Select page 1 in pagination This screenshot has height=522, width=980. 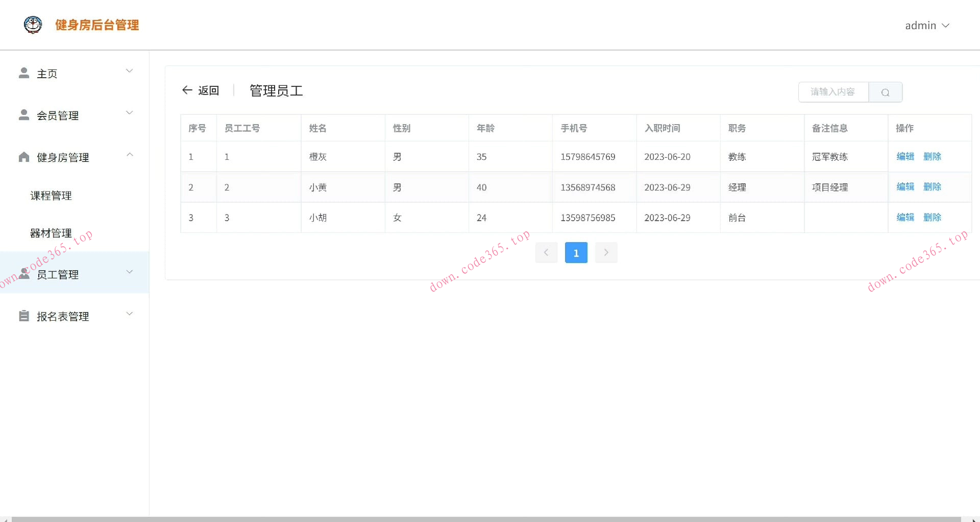click(x=576, y=252)
